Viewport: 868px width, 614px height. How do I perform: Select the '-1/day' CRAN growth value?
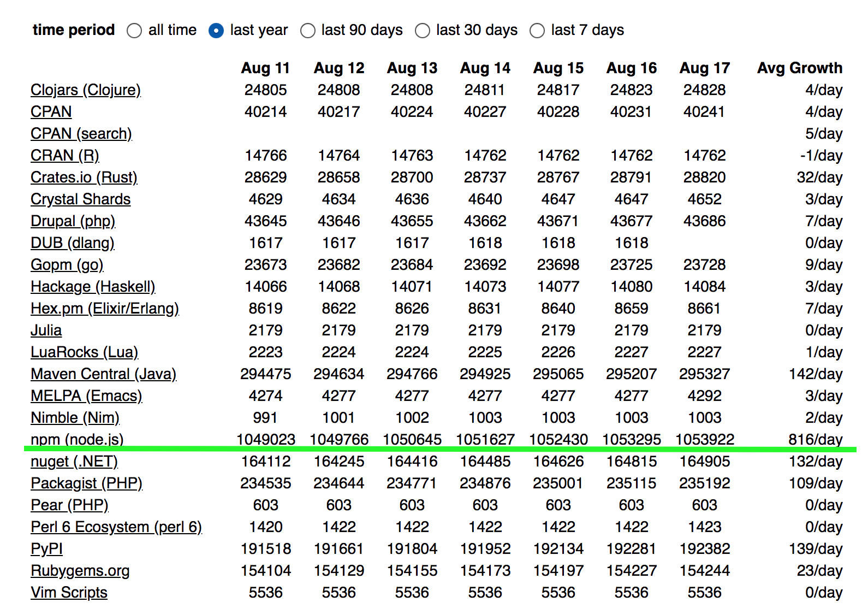click(x=822, y=156)
